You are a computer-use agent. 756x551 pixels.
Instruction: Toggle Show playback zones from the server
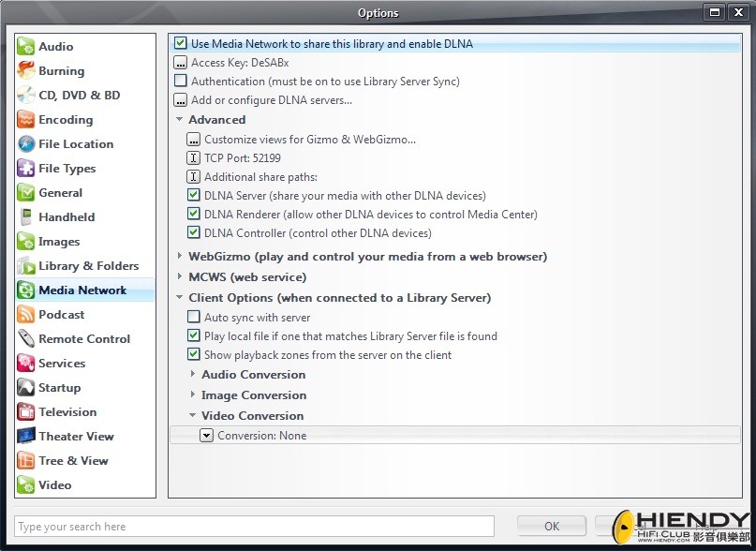tap(193, 354)
